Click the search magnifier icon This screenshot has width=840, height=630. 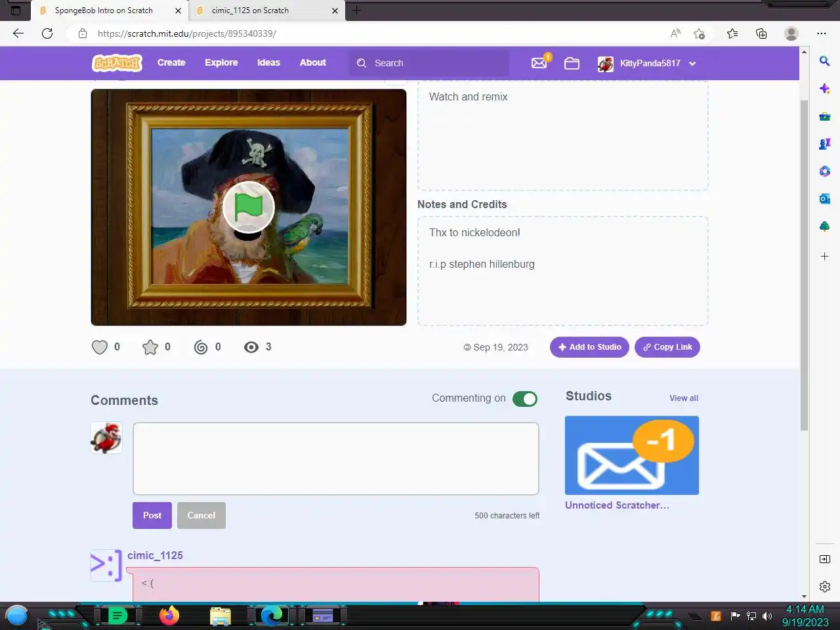362,63
